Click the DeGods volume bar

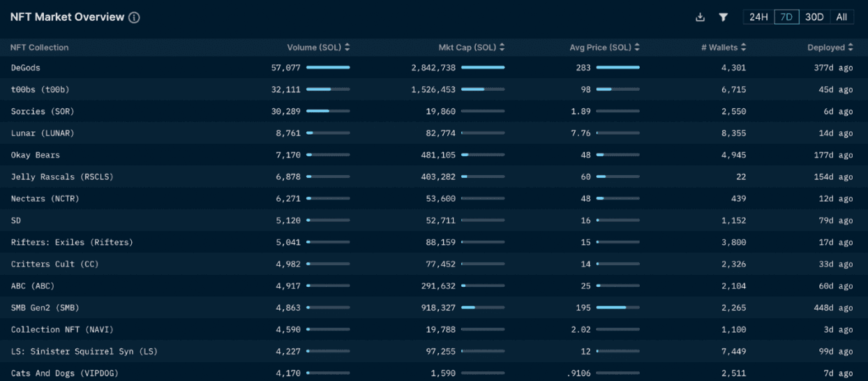328,68
